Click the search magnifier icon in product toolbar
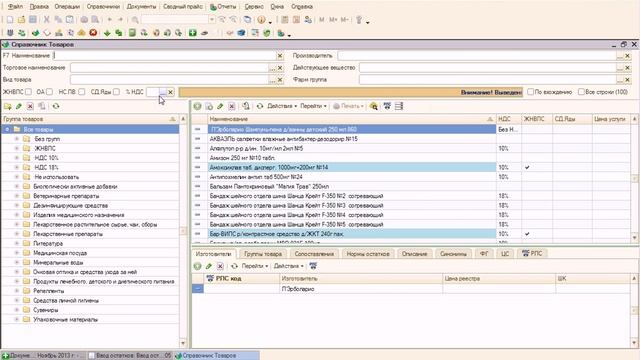Image resolution: width=640 pixels, height=360 pixels. [373, 106]
